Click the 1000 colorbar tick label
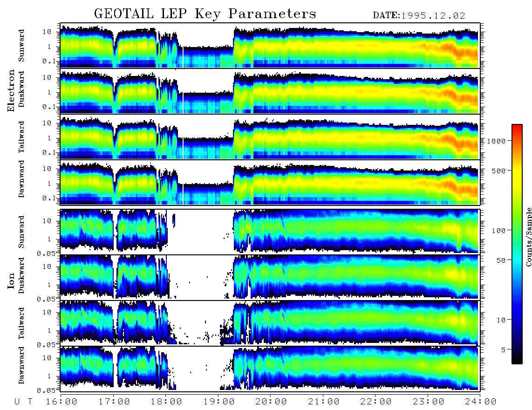This screenshot has height=410, width=532. 496,141
